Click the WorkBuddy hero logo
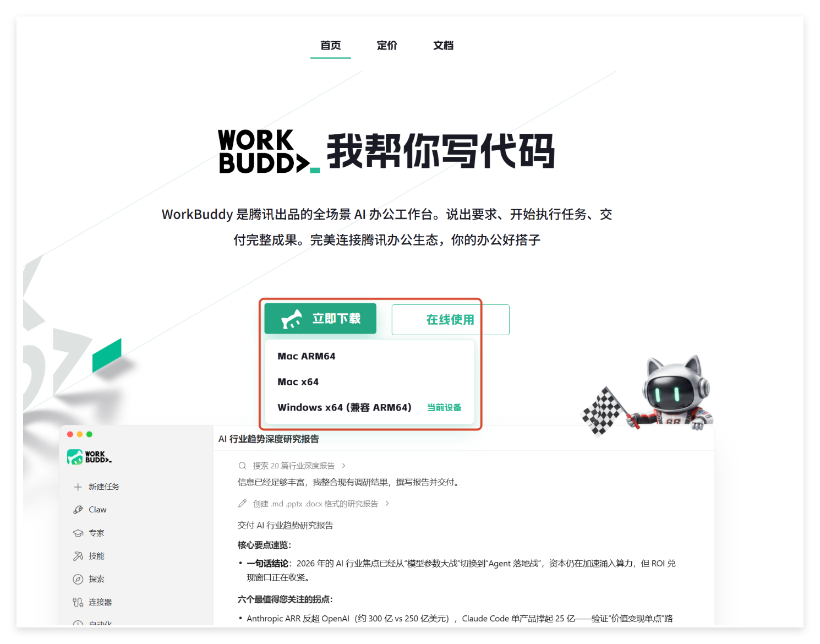 [269, 151]
